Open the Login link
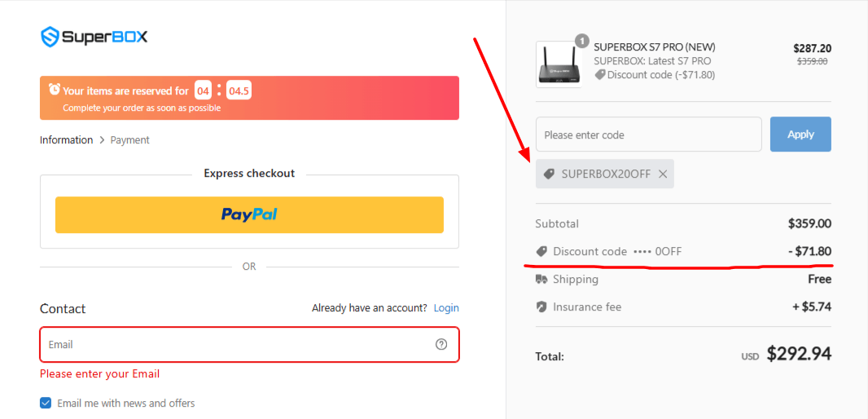 click(446, 308)
